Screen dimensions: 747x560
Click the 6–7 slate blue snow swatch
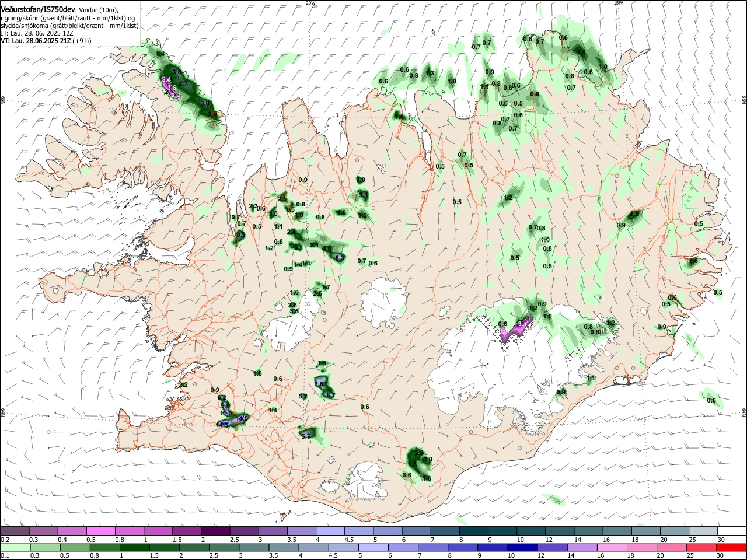pyautogui.click(x=416, y=531)
